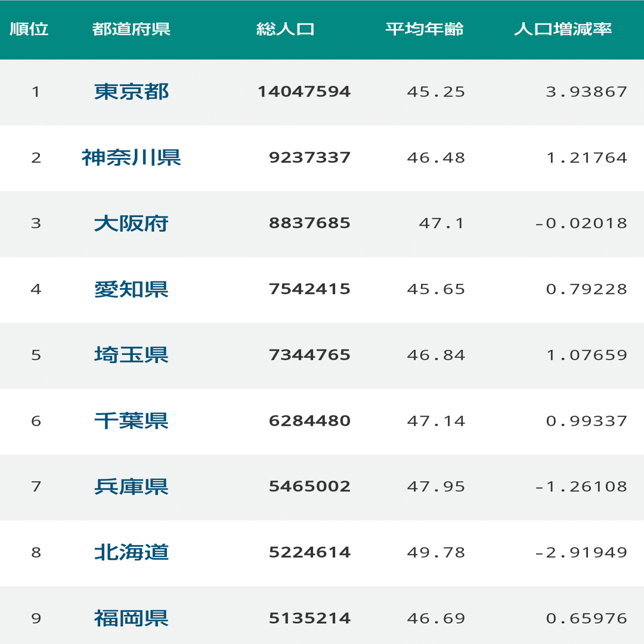The height and width of the screenshot is (644, 644).
Task: Click growth rate 0.65976
Action: (587, 618)
